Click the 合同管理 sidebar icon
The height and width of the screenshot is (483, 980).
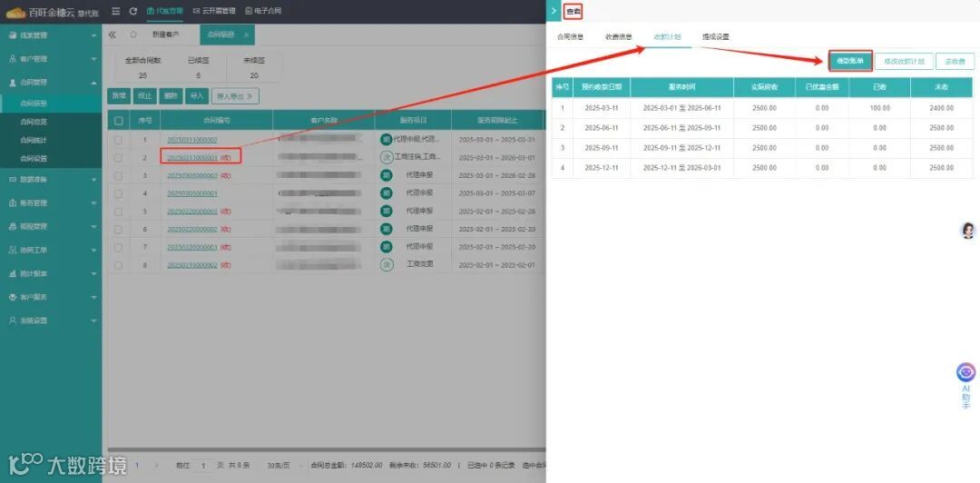13,82
